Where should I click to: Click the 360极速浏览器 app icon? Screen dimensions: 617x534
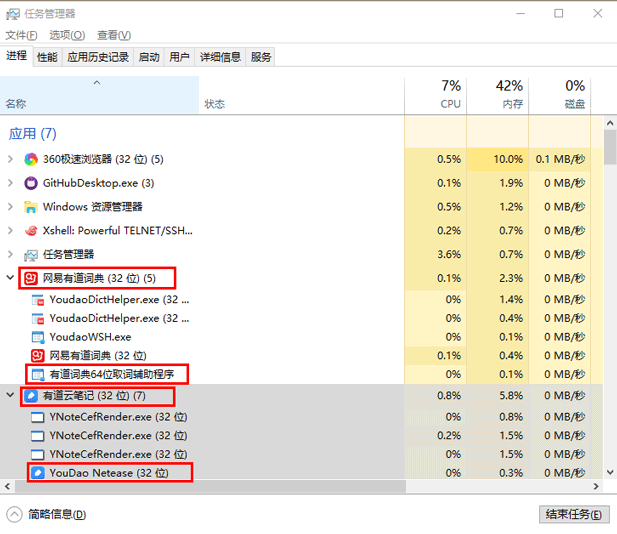[31, 159]
